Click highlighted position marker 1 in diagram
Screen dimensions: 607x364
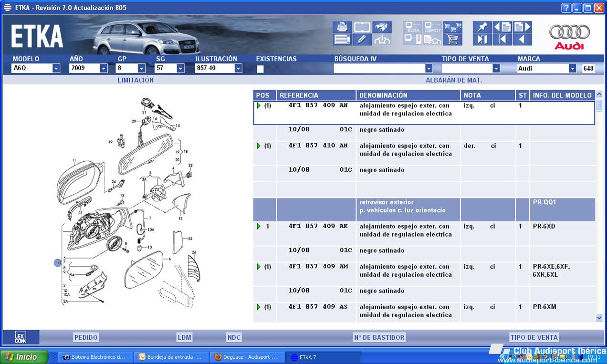pos(58,262)
